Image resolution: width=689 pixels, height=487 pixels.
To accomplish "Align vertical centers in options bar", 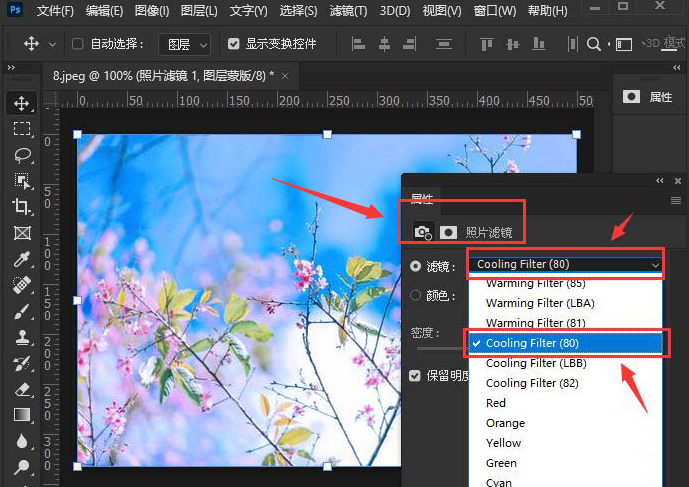I will [x=513, y=44].
